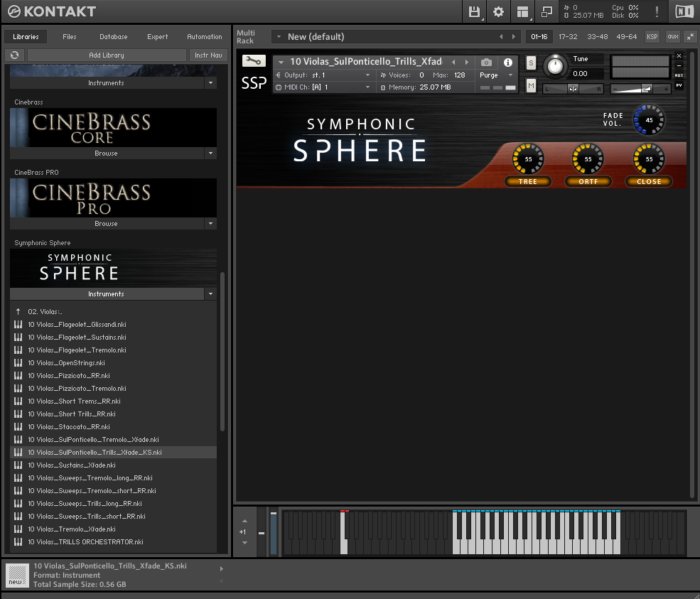Click the new instrument info icon at bottom left
This screenshot has height=599, width=700.
pos(17,575)
